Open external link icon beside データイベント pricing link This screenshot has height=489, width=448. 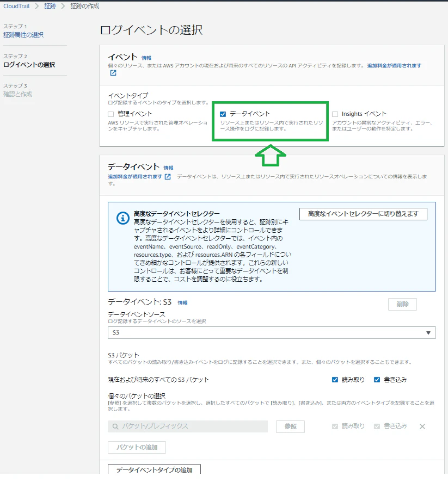[x=168, y=177]
